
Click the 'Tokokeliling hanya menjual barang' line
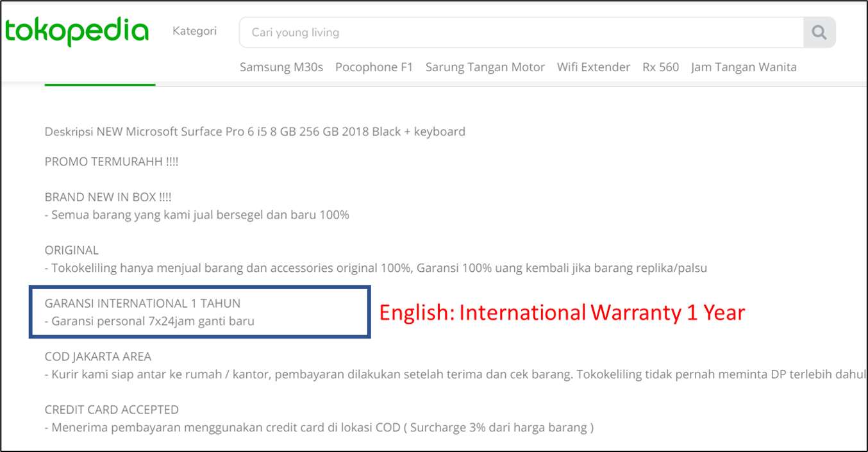(x=376, y=268)
